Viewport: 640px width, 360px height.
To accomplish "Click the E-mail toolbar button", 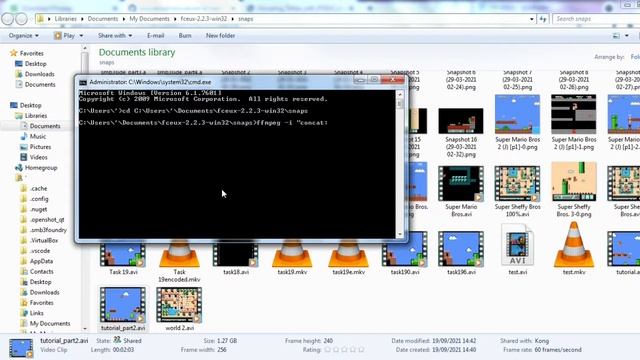I will coord(156,36).
